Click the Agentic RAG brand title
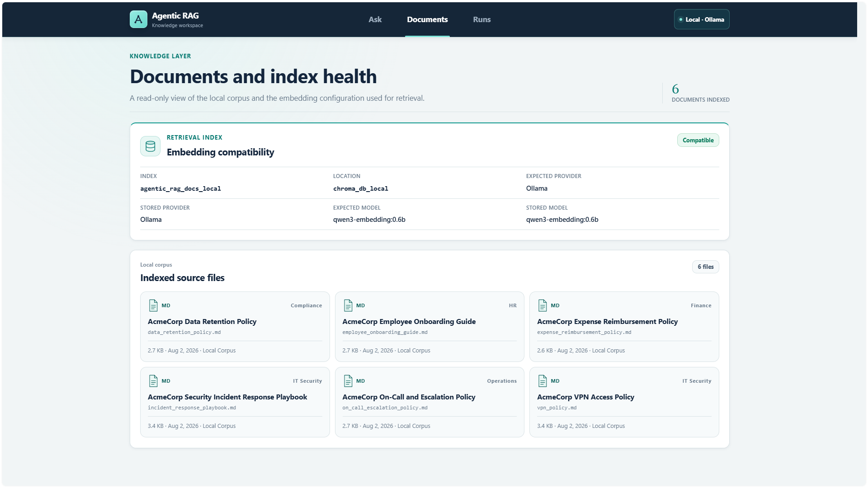 [175, 16]
